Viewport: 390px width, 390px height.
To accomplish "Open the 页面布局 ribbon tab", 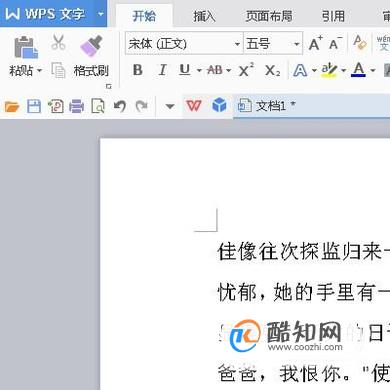I will point(269,16).
